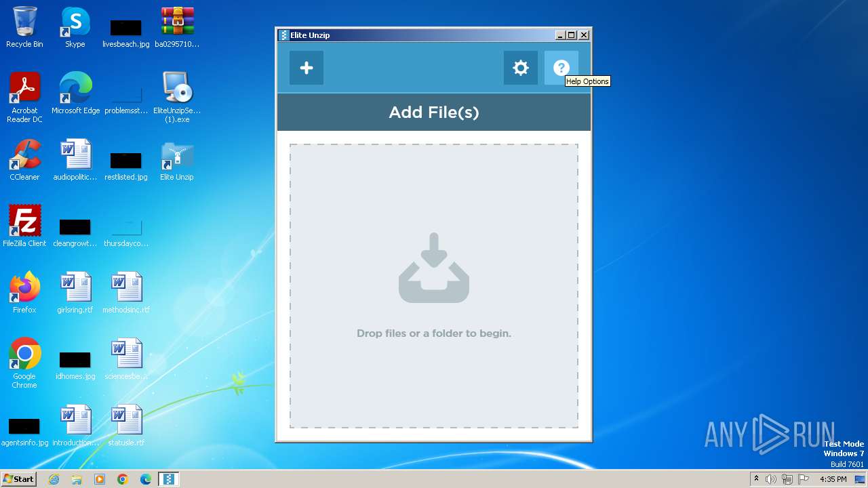Image resolution: width=868 pixels, height=488 pixels.
Task: Select EliteUnzipSetup (1).exe installer
Action: [x=177, y=98]
